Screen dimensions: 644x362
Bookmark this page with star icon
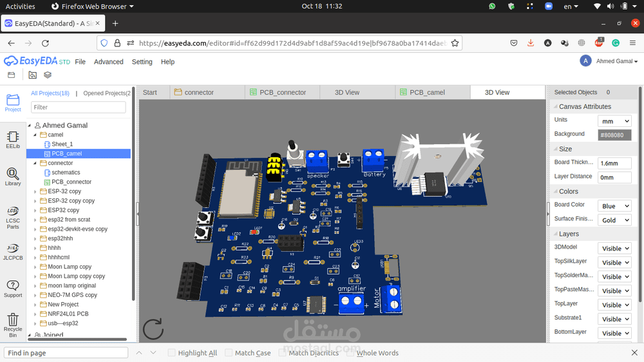click(x=455, y=43)
